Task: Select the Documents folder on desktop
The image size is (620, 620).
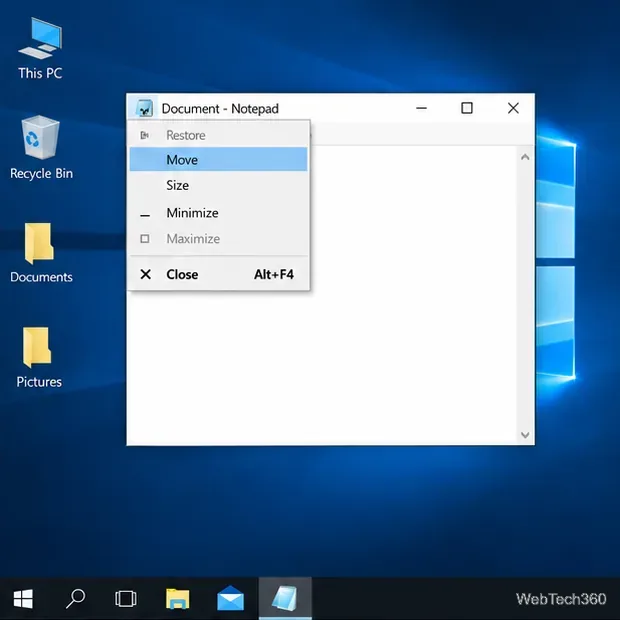Action: point(41,253)
